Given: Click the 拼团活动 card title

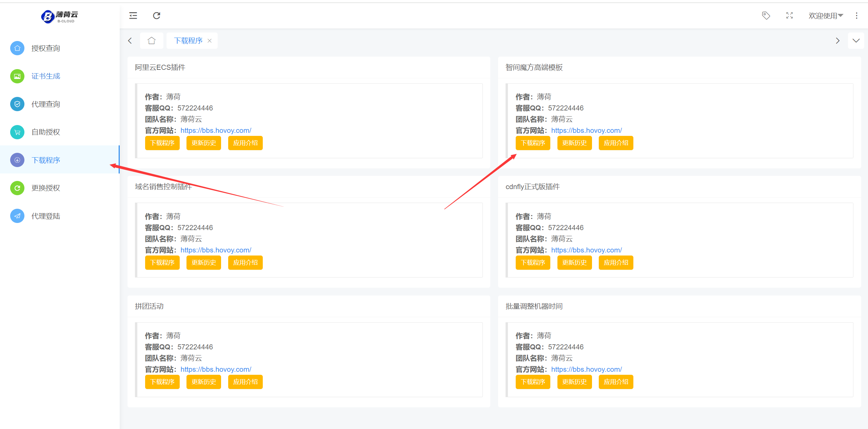Looking at the screenshot, I should pos(149,306).
